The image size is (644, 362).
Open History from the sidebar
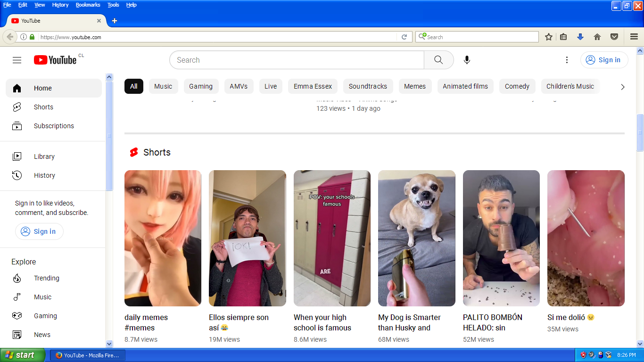(44, 175)
